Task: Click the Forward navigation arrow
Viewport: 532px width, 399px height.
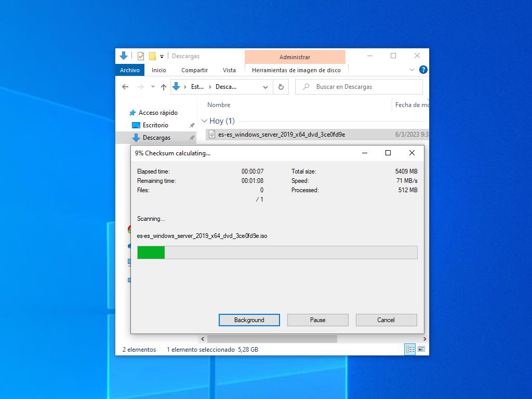Action: pyautogui.click(x=140, y=87)
